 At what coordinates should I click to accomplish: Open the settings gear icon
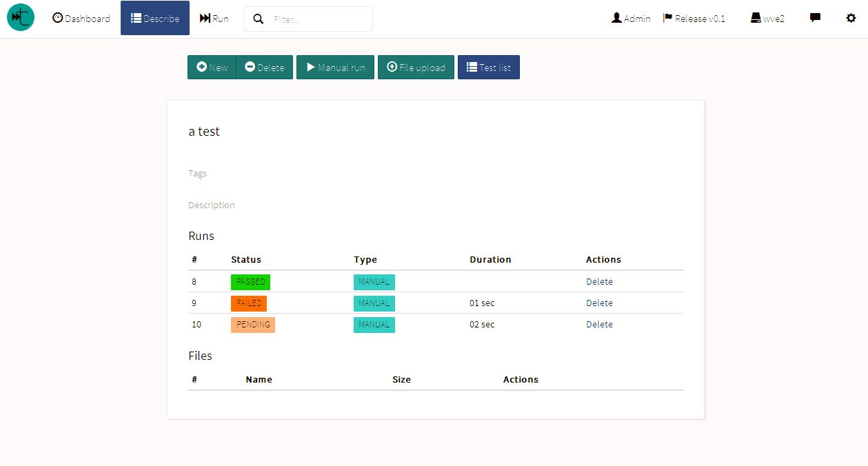851,18
